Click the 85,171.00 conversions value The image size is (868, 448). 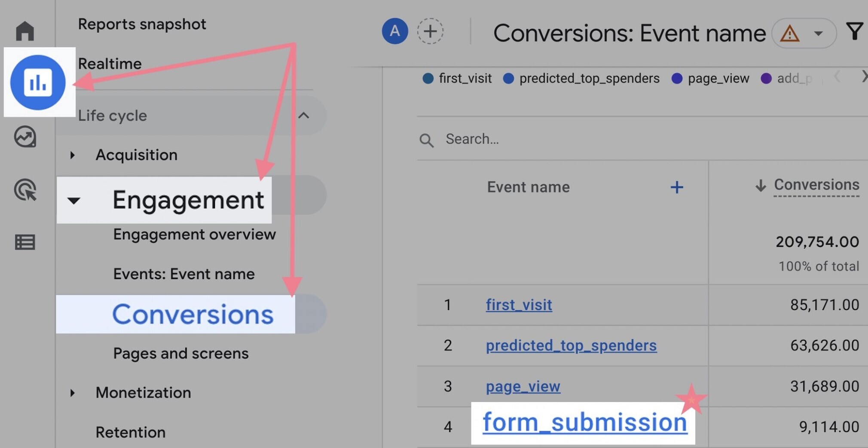825,305
